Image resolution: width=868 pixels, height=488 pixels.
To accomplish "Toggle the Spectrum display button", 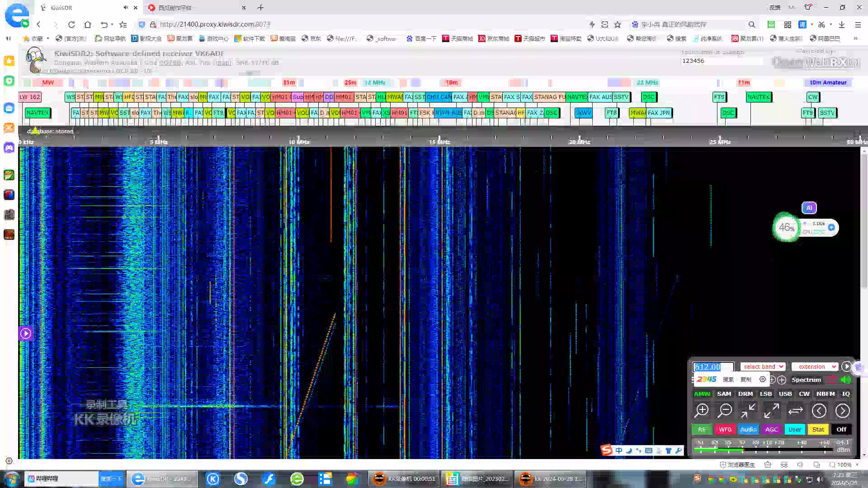I will 806,380.
